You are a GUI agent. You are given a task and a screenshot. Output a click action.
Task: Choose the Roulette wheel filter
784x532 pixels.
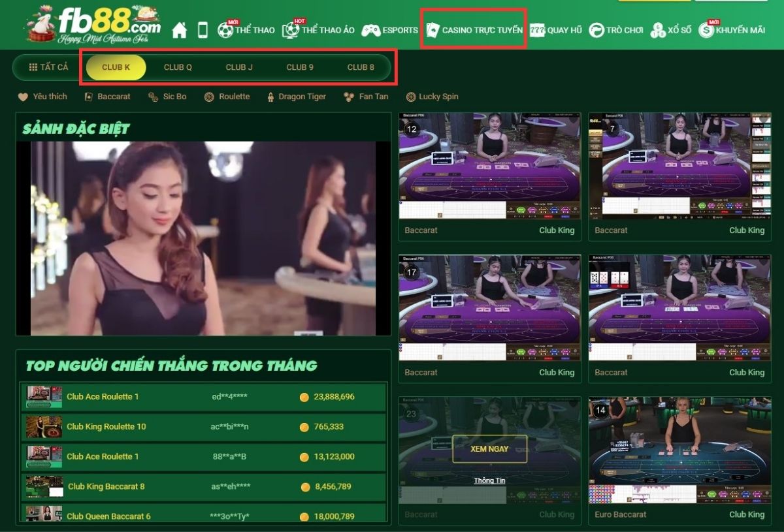pos(227,97)
